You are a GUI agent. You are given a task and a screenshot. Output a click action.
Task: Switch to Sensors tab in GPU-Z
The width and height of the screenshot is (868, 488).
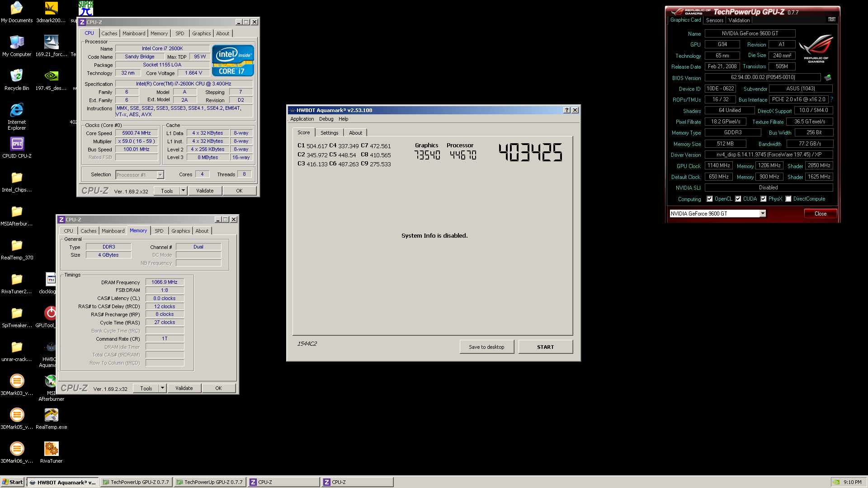[715, 20]
